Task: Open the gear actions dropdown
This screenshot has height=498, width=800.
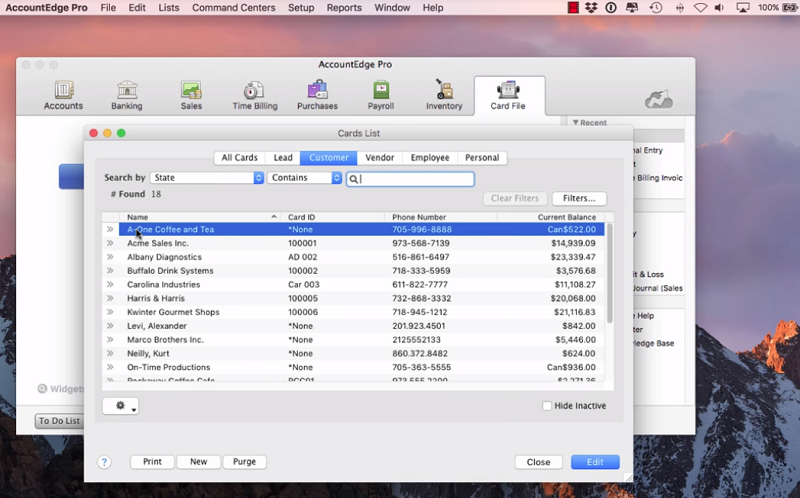Action: point(120,406)
